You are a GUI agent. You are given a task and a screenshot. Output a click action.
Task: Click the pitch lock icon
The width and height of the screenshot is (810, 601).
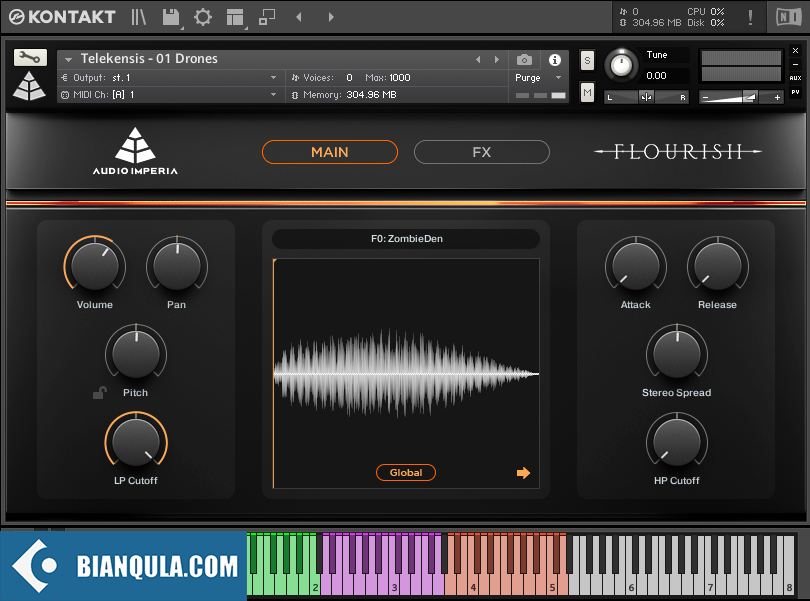pyautogui.click(x=100, y=393)
